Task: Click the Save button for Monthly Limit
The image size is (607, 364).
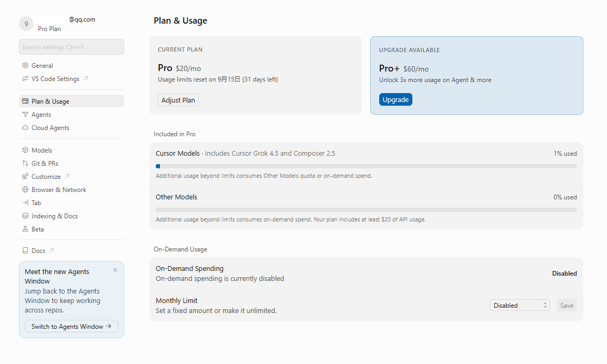Action: (x=566, y=306)
